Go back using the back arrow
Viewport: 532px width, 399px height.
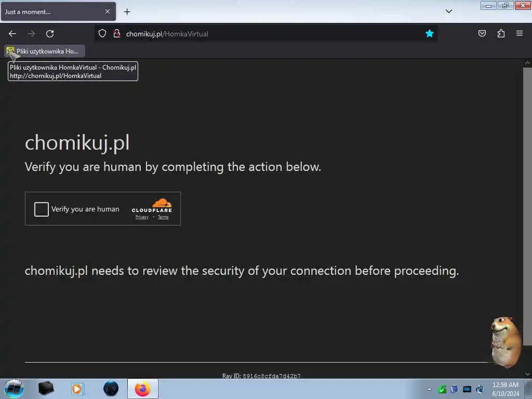pyautogui.click(x=12, y=34)
